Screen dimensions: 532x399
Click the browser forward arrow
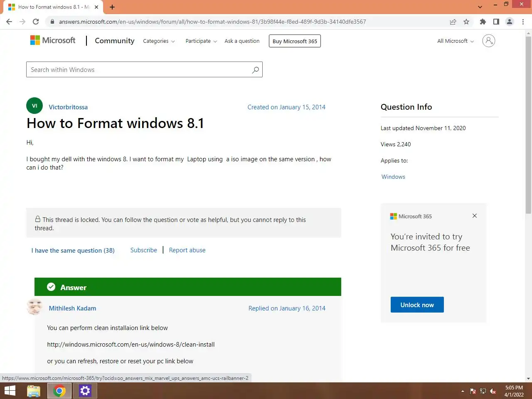pyautogui.click(x=22, y=22)
